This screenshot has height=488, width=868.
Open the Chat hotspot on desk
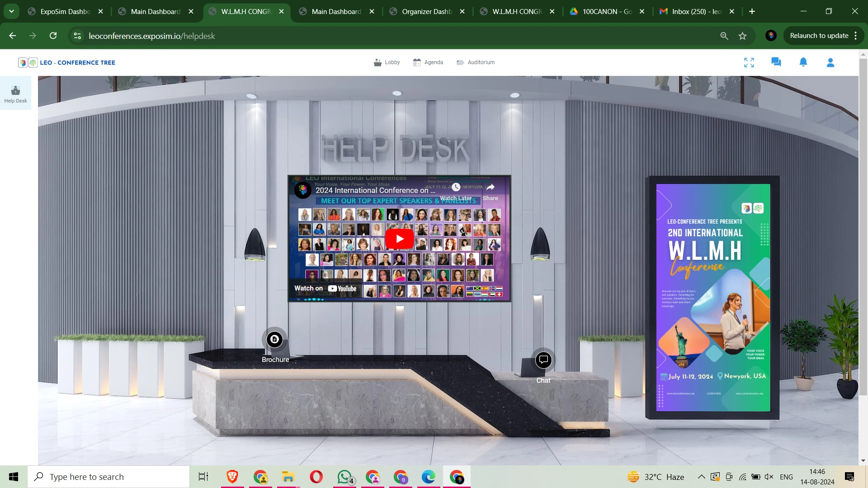[543, 360]
